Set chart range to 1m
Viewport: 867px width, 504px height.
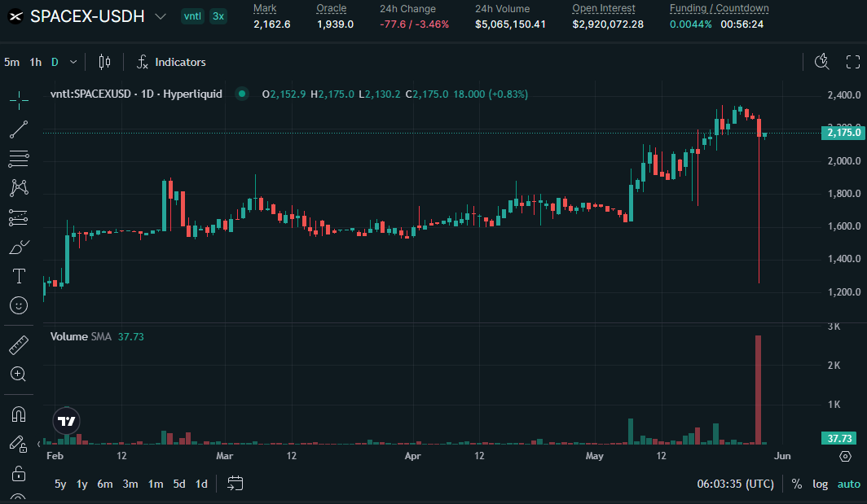[x=156, y=484]
